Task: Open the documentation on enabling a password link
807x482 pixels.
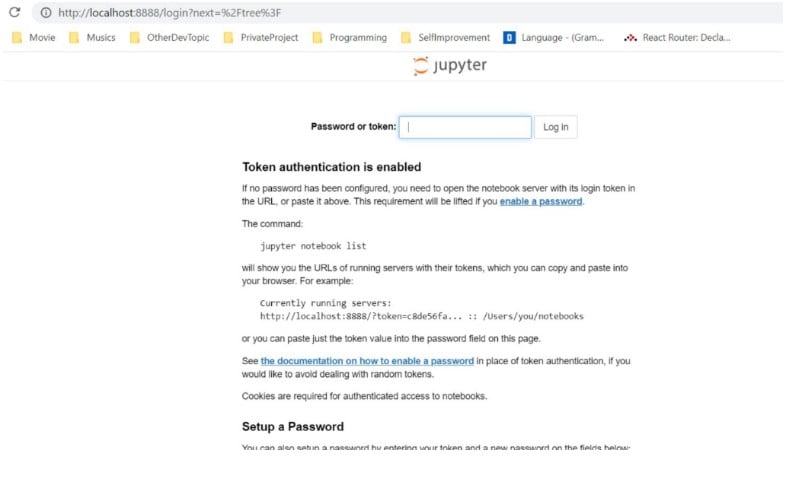Action: 367,361
